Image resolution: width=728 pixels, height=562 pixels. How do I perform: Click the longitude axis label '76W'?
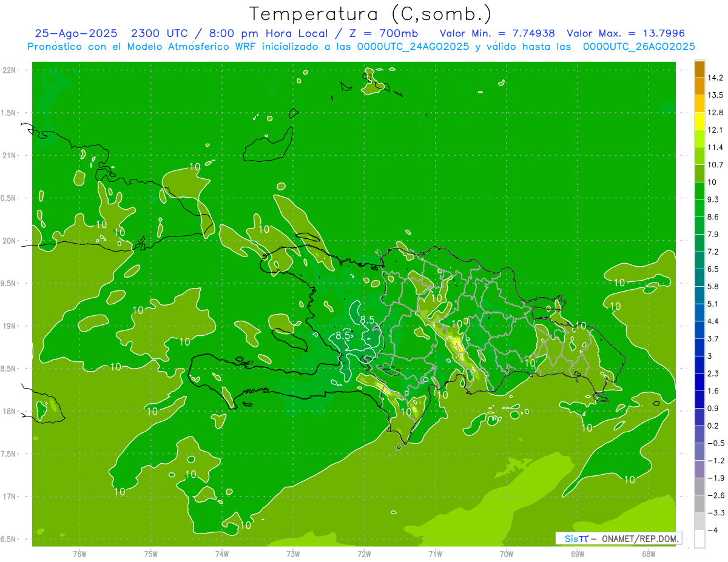coord(79,554)
